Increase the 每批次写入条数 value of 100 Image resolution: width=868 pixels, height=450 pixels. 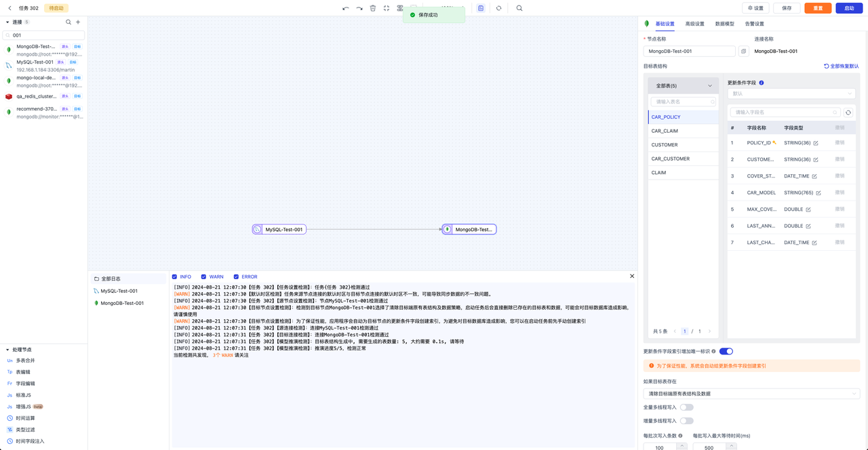coord(682,445)
